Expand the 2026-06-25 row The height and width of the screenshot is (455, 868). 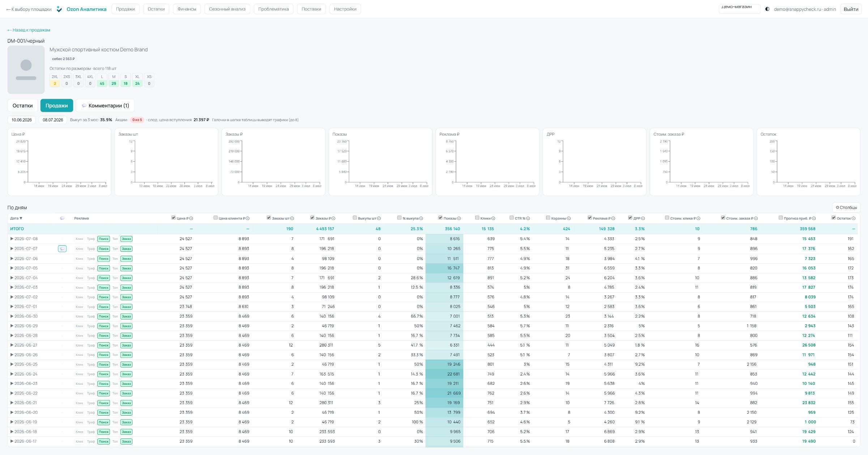12,364
